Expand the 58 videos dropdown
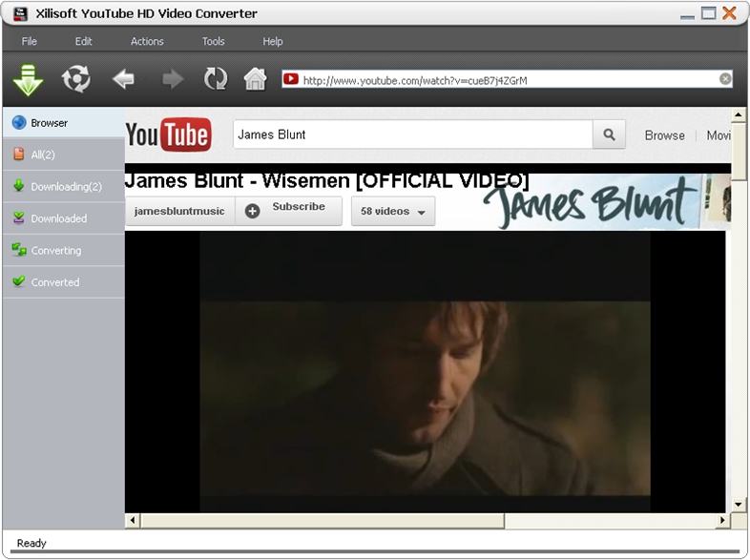The width and height of the screenshot is (750, 560). (x=393, y=212)
